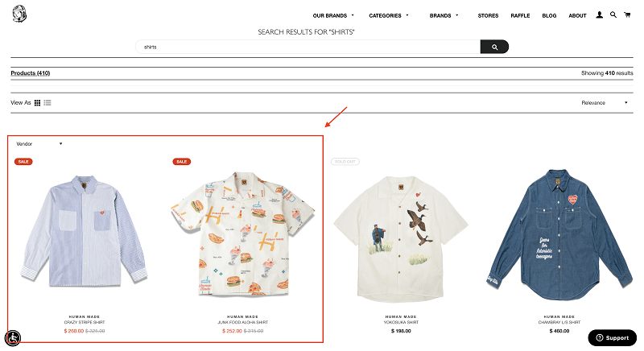The width and height of the screenshot is (644, 351).
Task: Click inside the shirts search field
Action: (x=308, y=47)
